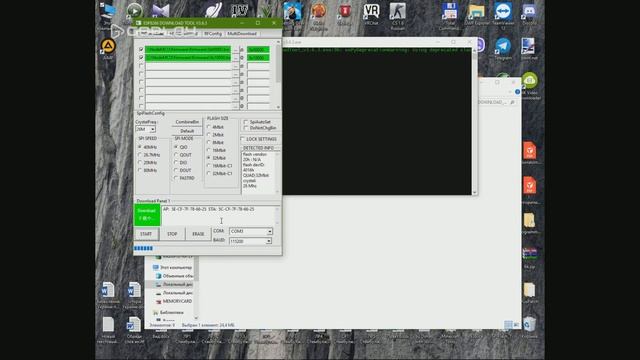Viewport: 640px width, 360px height.
Task: Click the first green firmware path field
Action: tap(188, 50)
